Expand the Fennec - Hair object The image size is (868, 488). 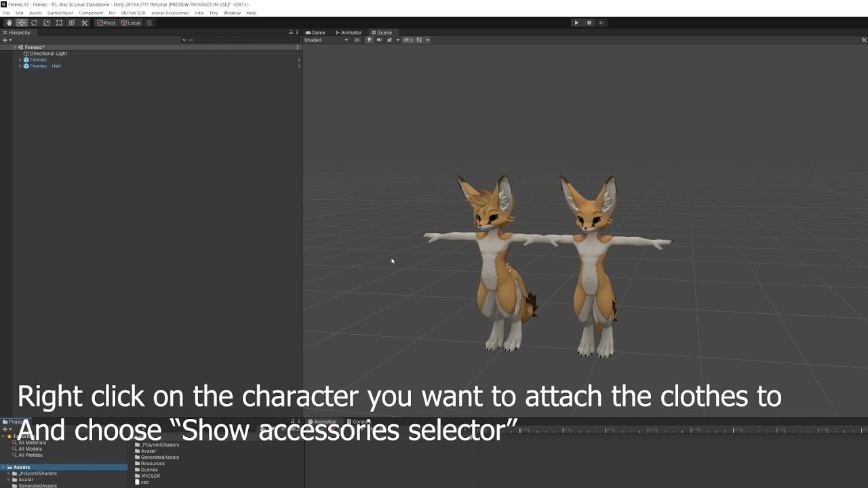tap(20, 66)
